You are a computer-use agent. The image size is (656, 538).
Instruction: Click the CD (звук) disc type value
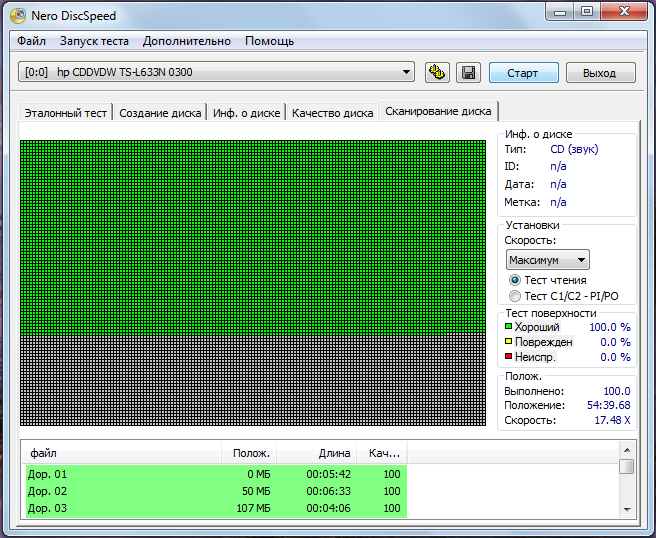[574, 149]
